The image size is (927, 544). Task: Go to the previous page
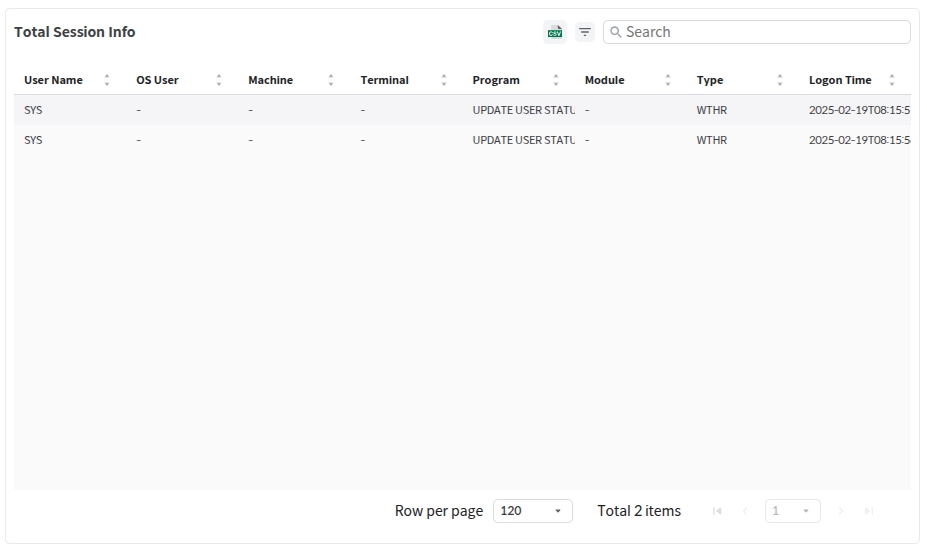click(x=745, y=511)
